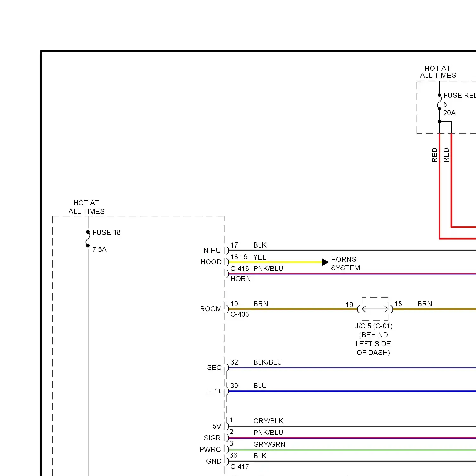Click the BLK/BLU wire label
Screen dimensions: 476x476
pos(268,362)
